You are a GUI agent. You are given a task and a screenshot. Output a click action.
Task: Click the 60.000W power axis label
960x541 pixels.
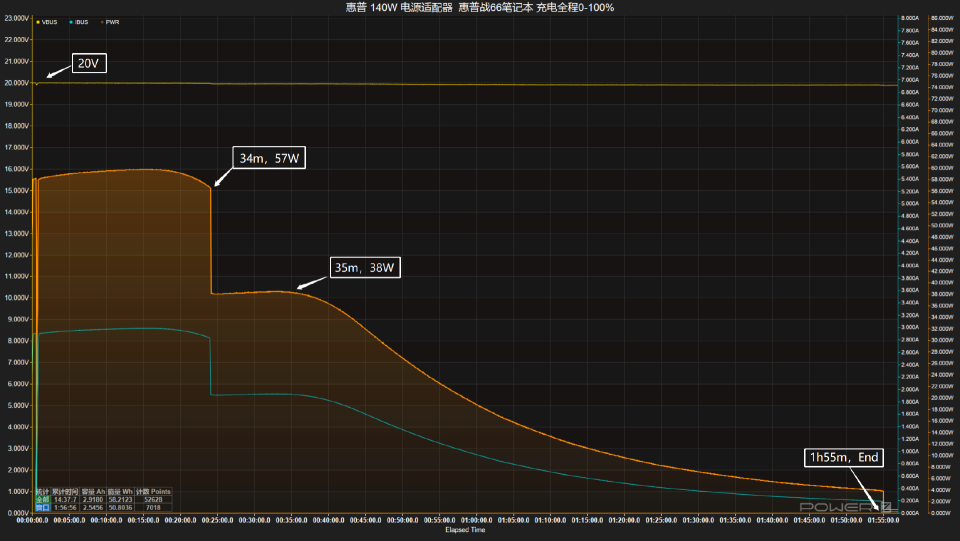(x=942, y=168)
